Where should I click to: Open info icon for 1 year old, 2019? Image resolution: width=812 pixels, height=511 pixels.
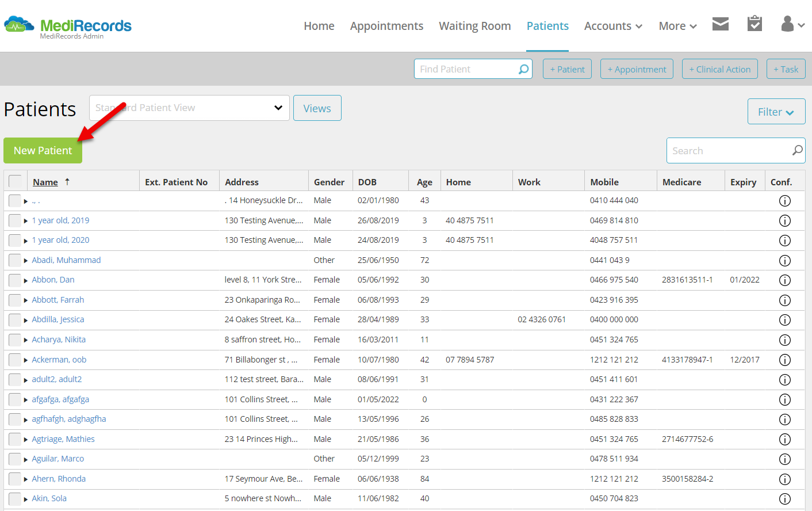coord(784,220)
